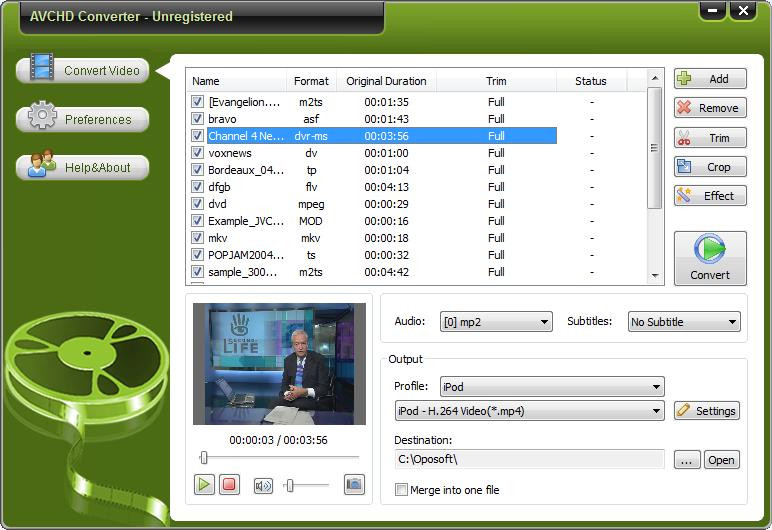Image resolution: width=772 pixels, height=530 pixels.
Task: Click the Destination path field
Action: click(529, 460)
